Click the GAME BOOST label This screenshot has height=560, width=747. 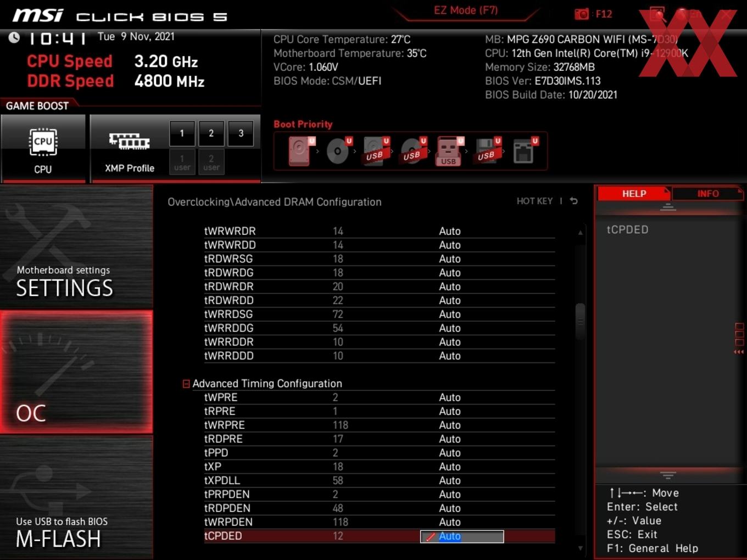click(x=37, y=106)
